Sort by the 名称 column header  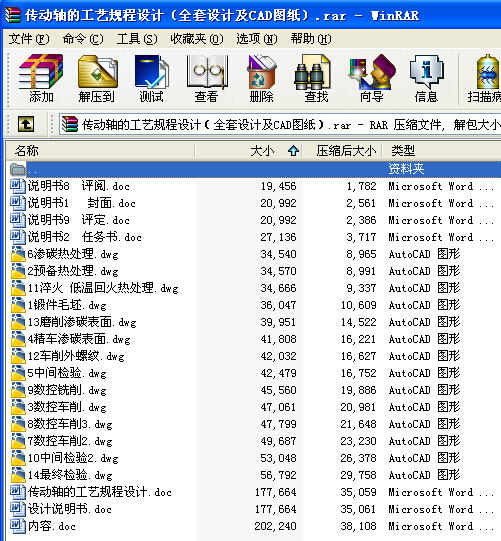pos(100,151)
